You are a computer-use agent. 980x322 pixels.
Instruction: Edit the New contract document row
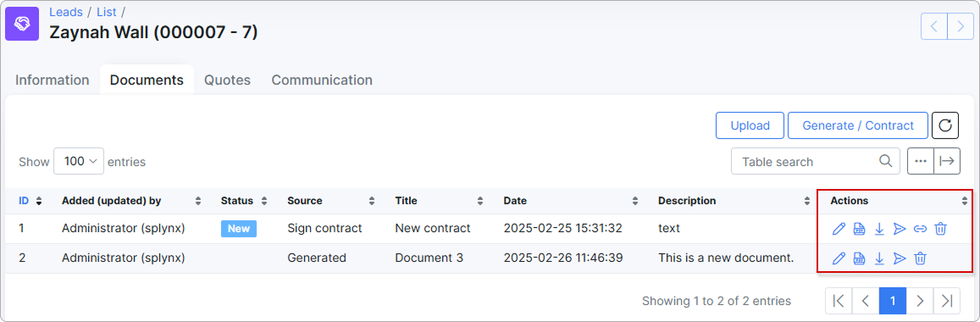tap(839, 229)
